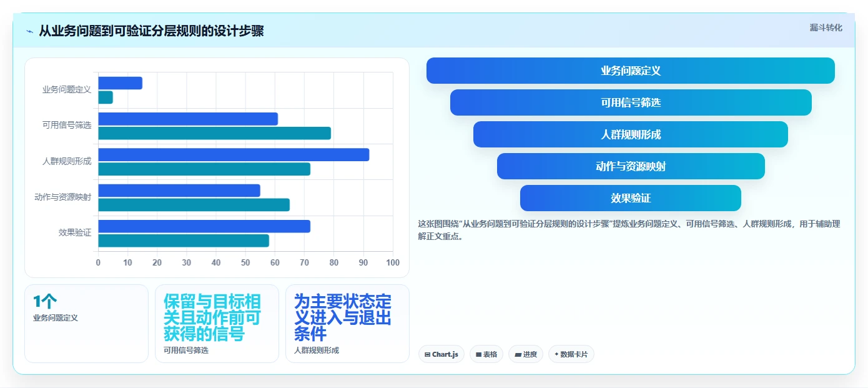Click the x-axis tick label 80
The width and height of the screenshot is (868, 388).
point(334,263)
